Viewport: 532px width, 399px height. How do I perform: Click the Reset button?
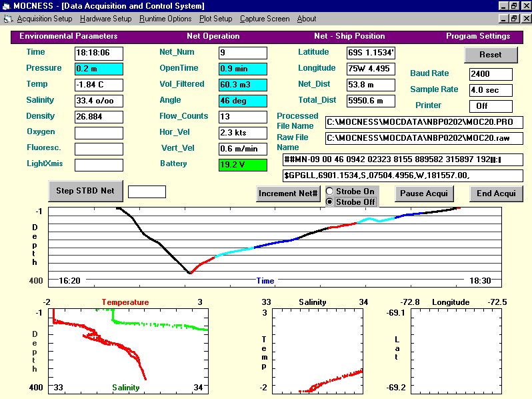[x=491, y=55]
